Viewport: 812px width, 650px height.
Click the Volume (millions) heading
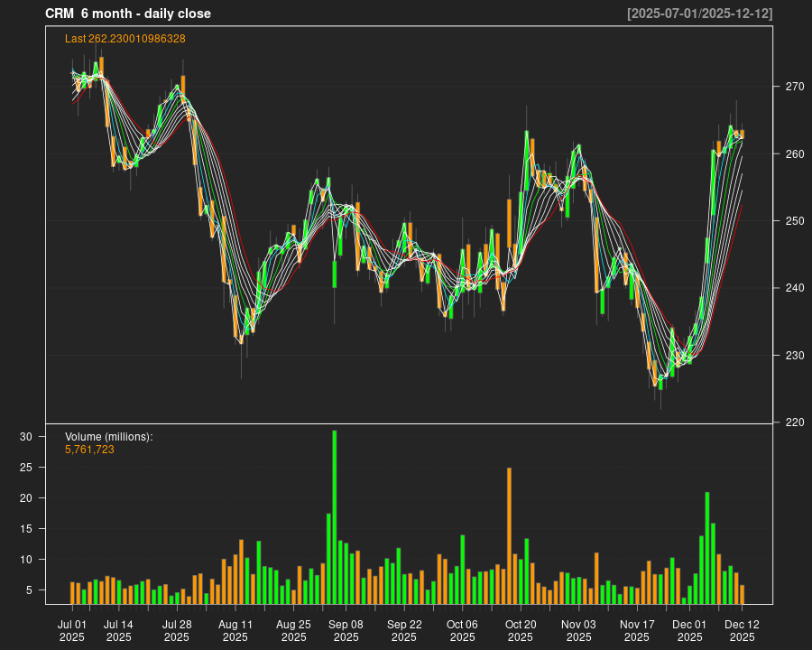[x=108, y=437]
